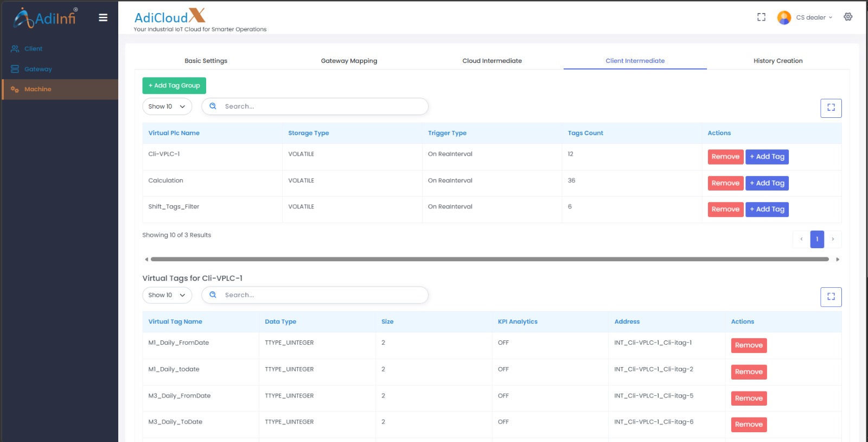The image size is (868, 442).
Task: Go to the next page arrow
Action: click(x=833, y=239)
